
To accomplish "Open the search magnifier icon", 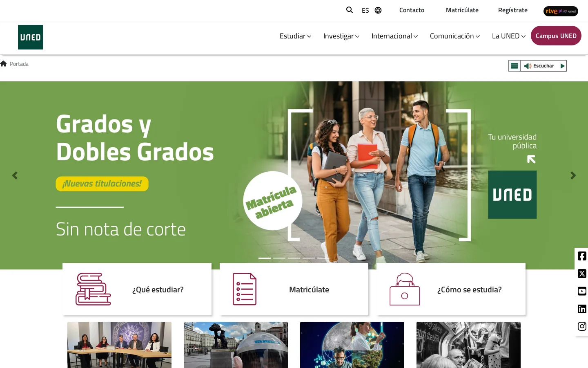I will coord(350,10).
